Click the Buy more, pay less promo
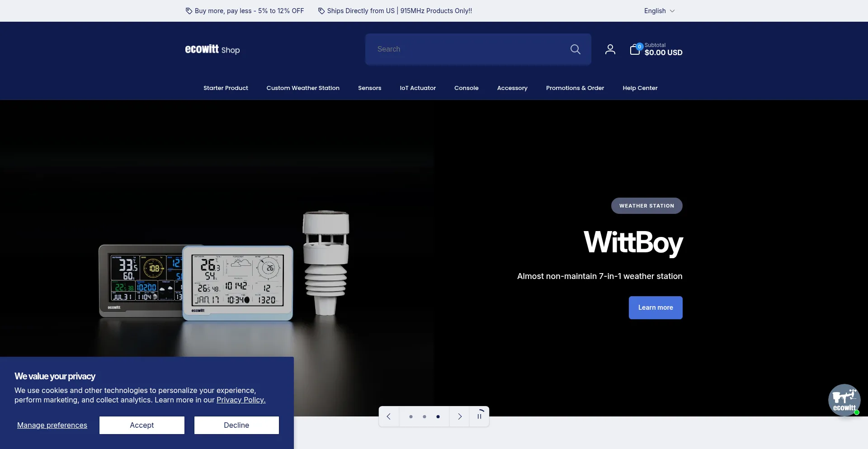 (245, 11)
